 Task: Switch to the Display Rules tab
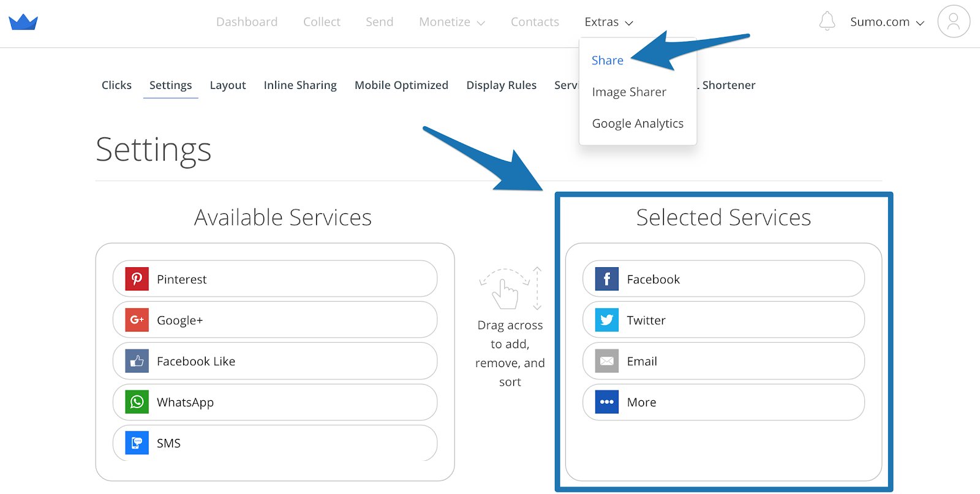[x=501, y=85]
